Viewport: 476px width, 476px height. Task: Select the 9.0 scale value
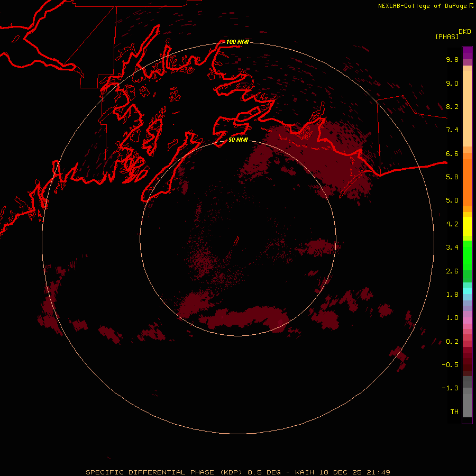(452, 83)
